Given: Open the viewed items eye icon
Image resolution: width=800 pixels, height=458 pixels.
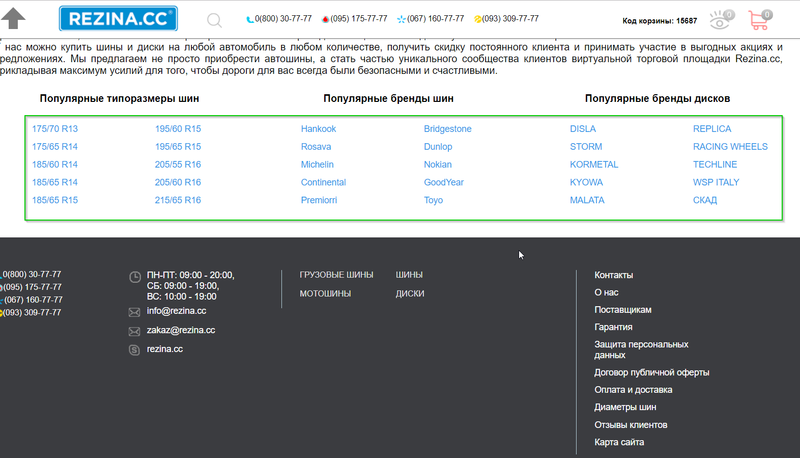Looking at the screenshot, I should tap(721, 20).
